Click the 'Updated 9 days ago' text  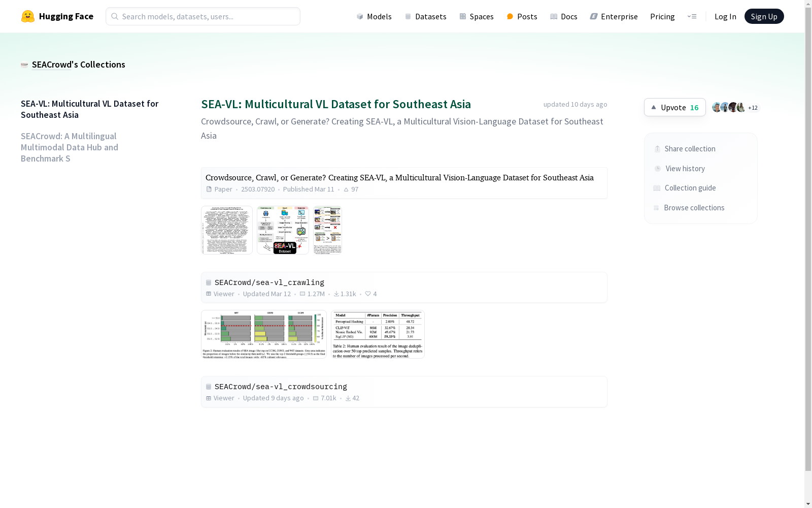[274, 398]
